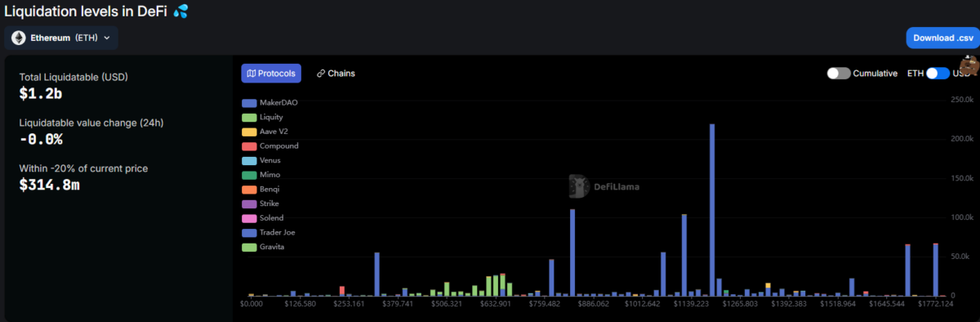The width and height of the screenshot is (980, 322).
Task: Click the $1772.124 x-axis label
Action: pos(935,303)
